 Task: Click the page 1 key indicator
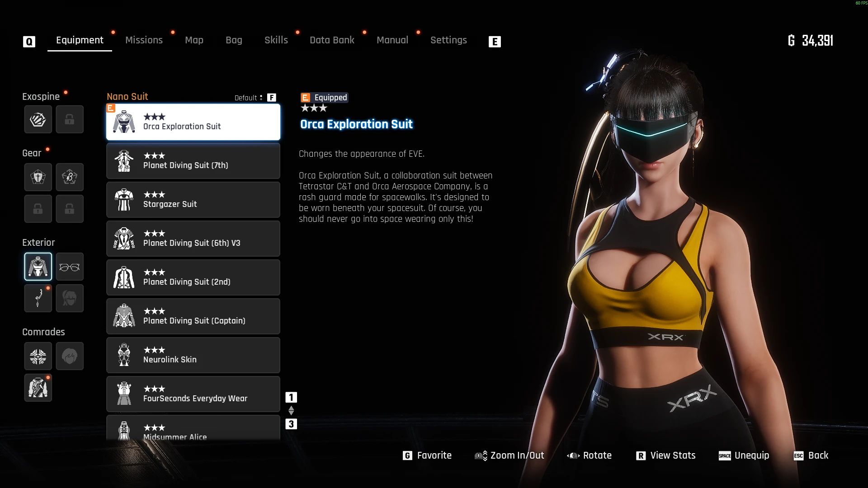(291, 398)
